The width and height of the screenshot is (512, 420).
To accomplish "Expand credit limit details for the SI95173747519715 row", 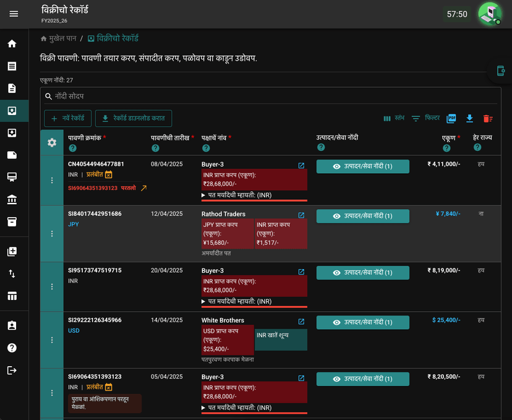I will (236, 301).
